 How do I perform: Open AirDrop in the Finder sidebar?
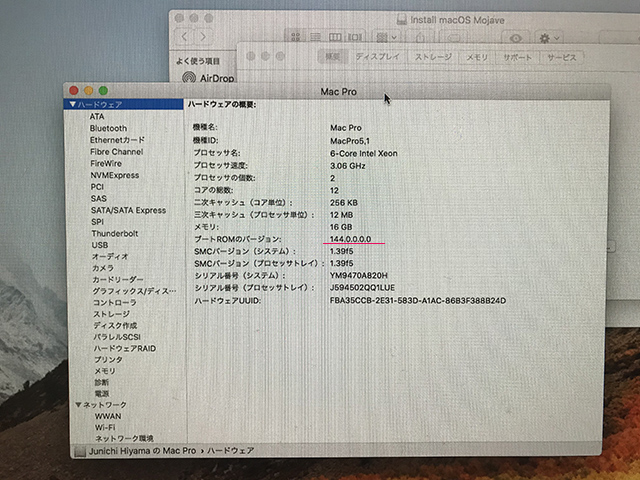[x=208, y=78]
